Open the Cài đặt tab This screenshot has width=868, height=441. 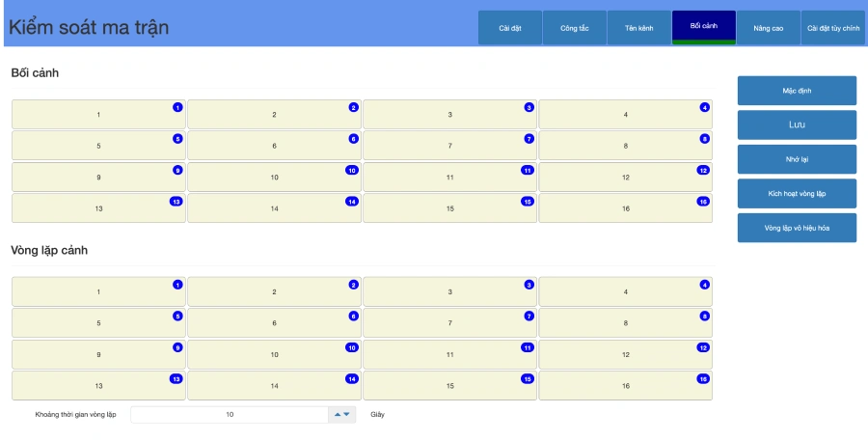click(510, 28)
